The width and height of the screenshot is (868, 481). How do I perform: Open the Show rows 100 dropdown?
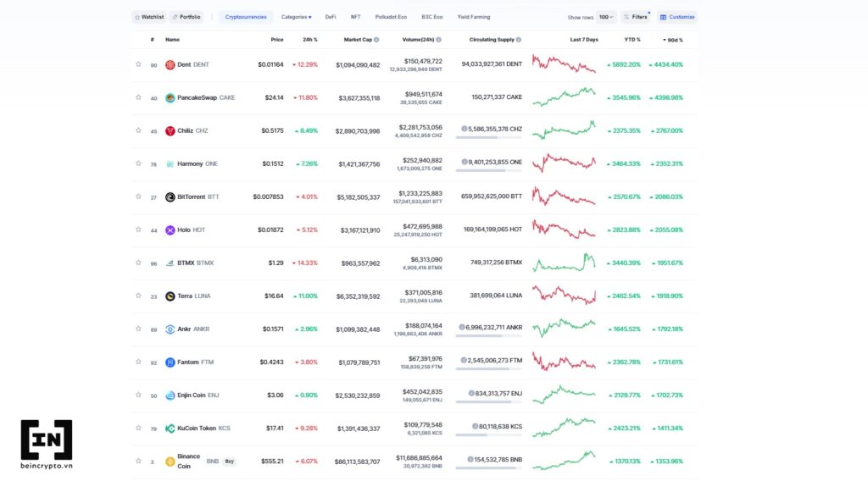click(x=606, y=17)
